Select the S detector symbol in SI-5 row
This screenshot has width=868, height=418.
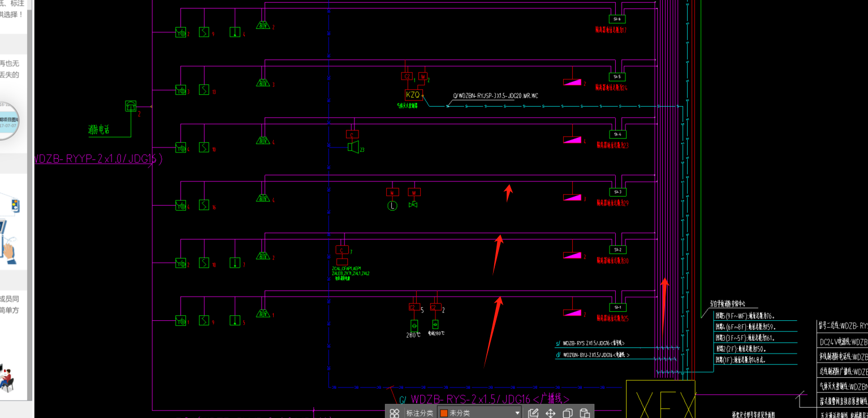[204, 89]
